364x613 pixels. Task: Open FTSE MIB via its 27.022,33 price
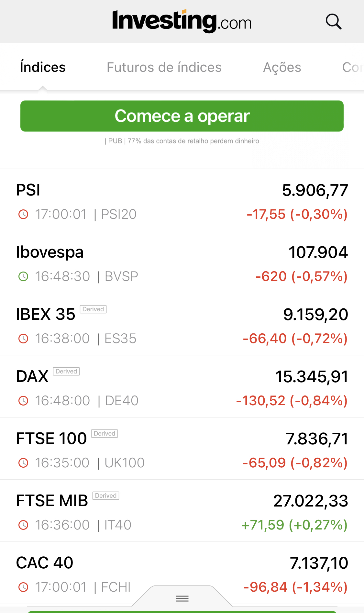tap(310, 501)
